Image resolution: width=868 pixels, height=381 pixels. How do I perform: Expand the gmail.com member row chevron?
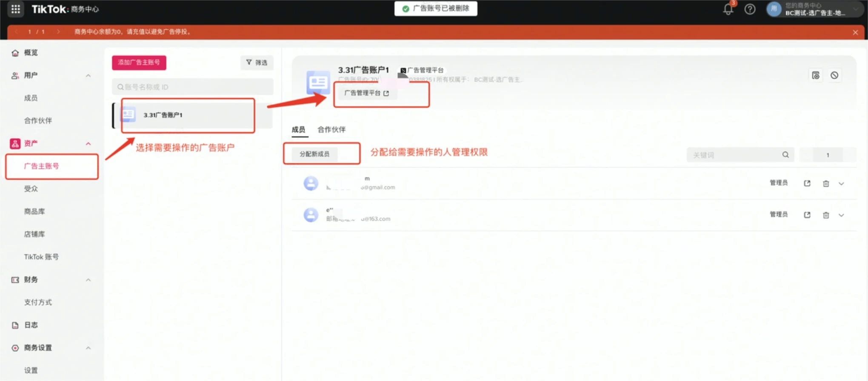coord(841,184)
